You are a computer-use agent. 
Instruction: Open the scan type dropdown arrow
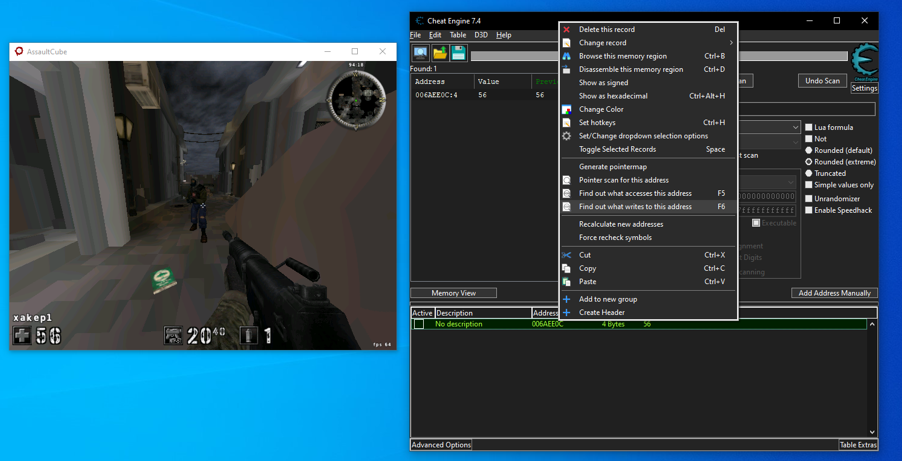click(795, 128)
